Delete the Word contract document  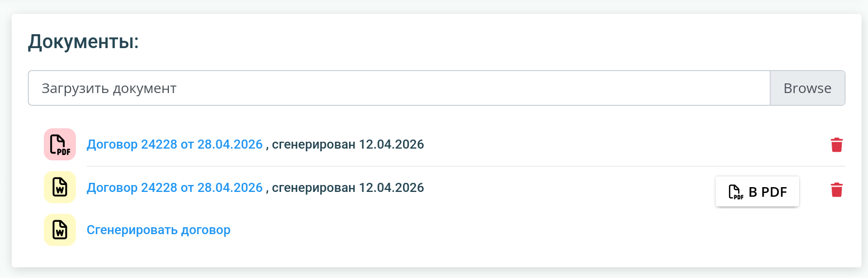[836, 190]
